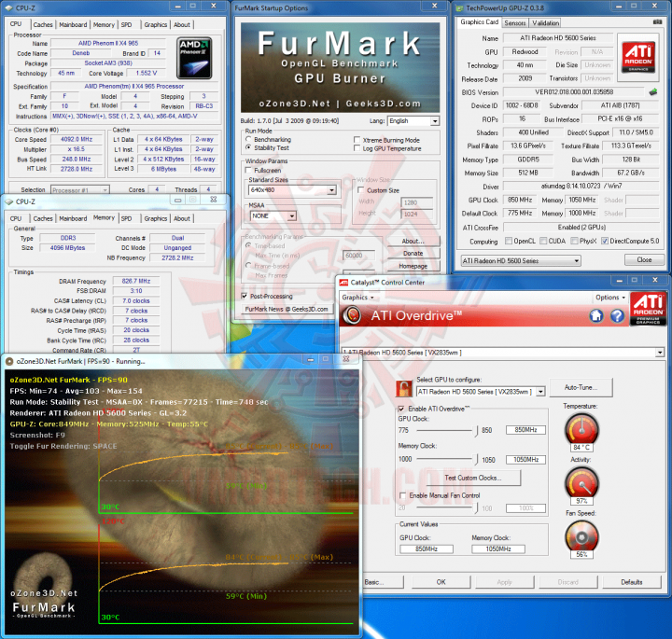Click the GPU-Z screenshot camera icon
The image size is (672, 639).
657,21
